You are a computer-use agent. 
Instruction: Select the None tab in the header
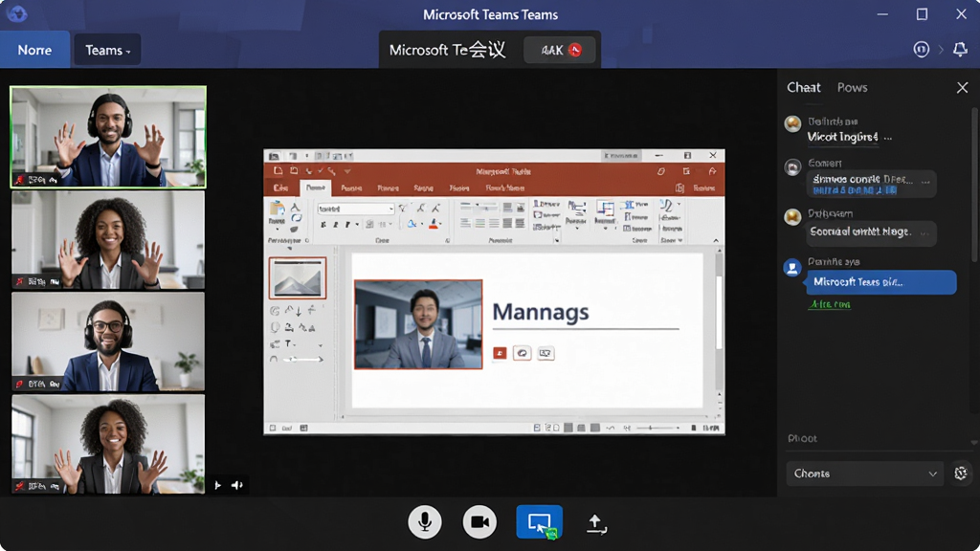[34, 50]
